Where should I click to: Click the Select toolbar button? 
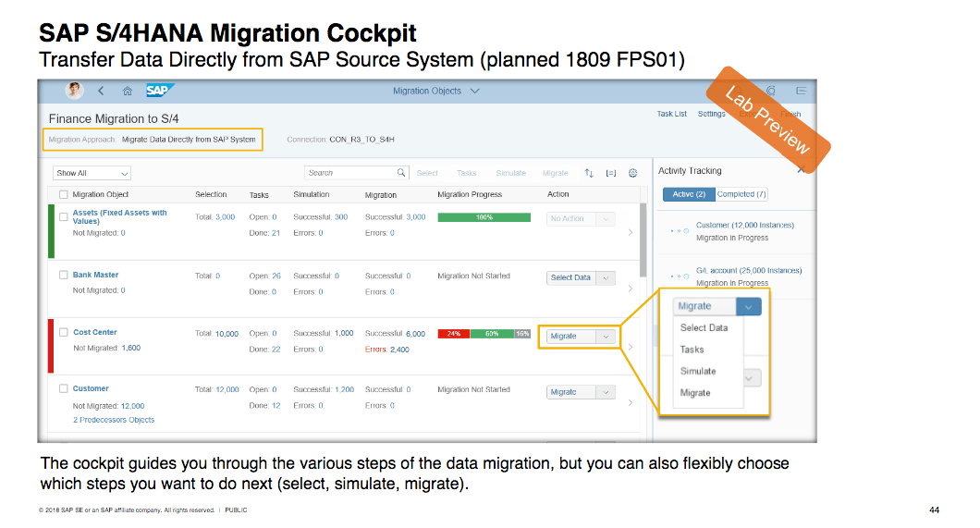427,173
